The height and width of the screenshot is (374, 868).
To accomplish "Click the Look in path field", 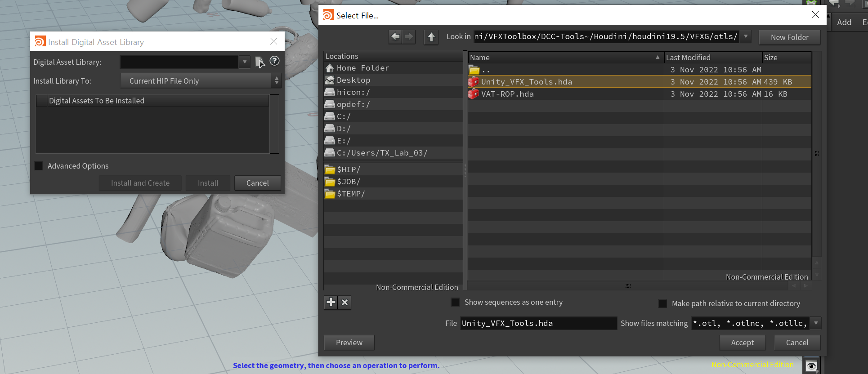I will 607,36.
